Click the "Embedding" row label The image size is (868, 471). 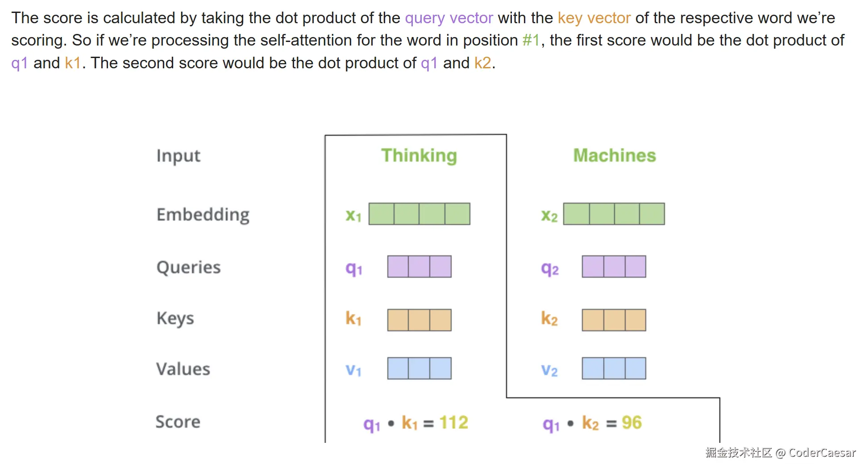tap(203, 215)
